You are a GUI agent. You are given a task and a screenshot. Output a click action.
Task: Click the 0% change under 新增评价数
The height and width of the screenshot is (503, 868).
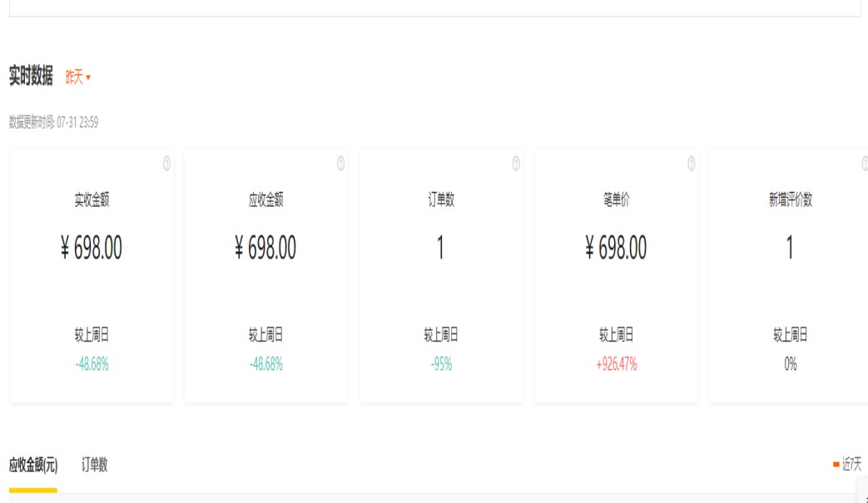point(790,364)
